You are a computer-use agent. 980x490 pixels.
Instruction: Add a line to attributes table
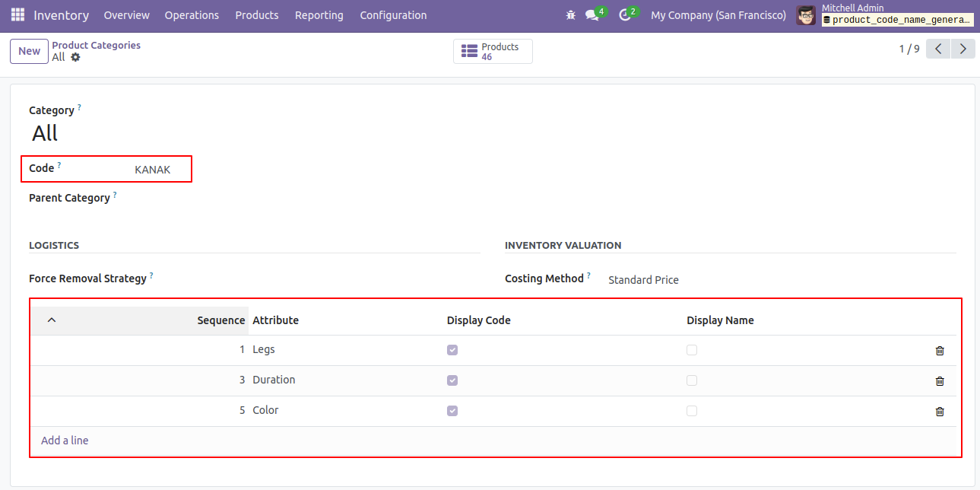[x=65, y=441]
